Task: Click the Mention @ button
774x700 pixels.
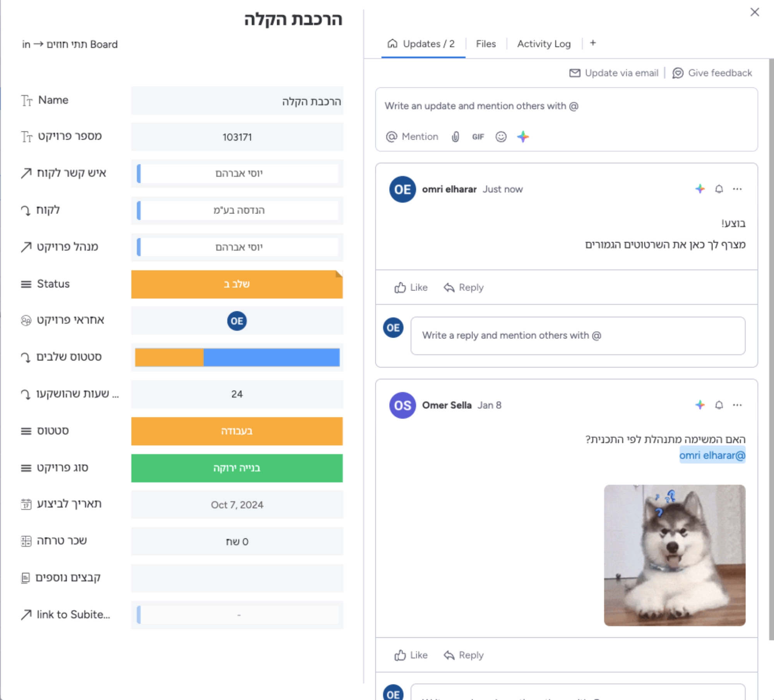Action: (x=412, y=137)
